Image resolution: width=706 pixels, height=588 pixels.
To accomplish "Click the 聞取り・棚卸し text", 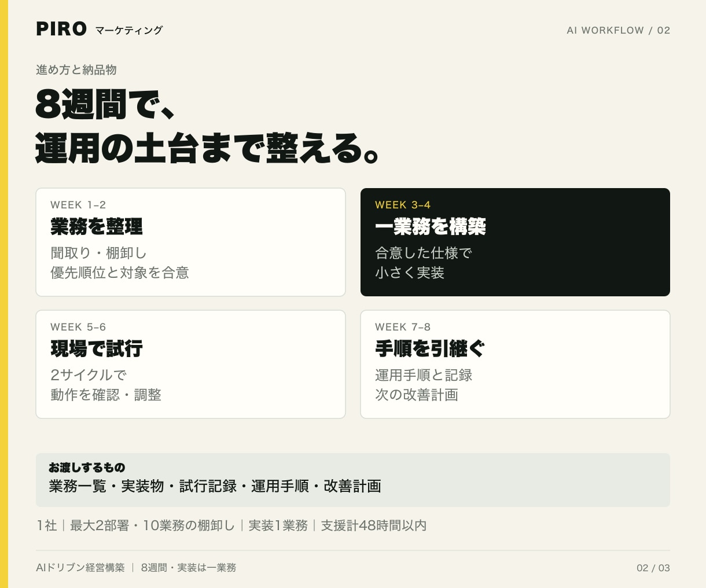I will point(99,253).
